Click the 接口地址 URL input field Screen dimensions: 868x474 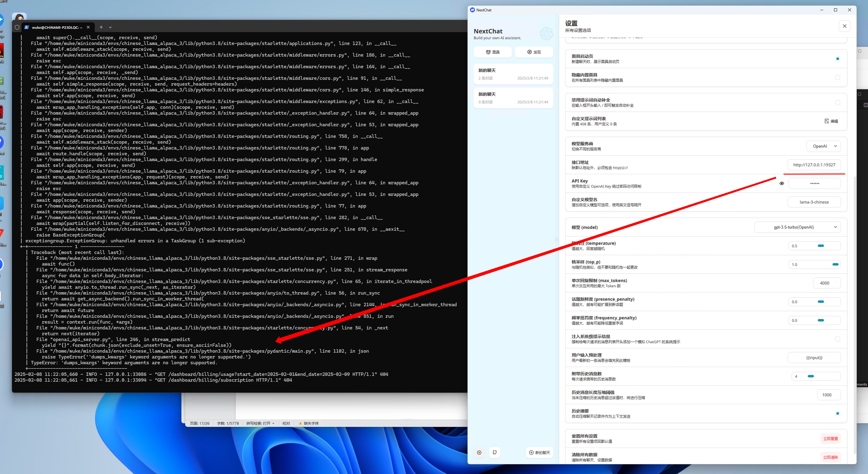pos(814,165)
